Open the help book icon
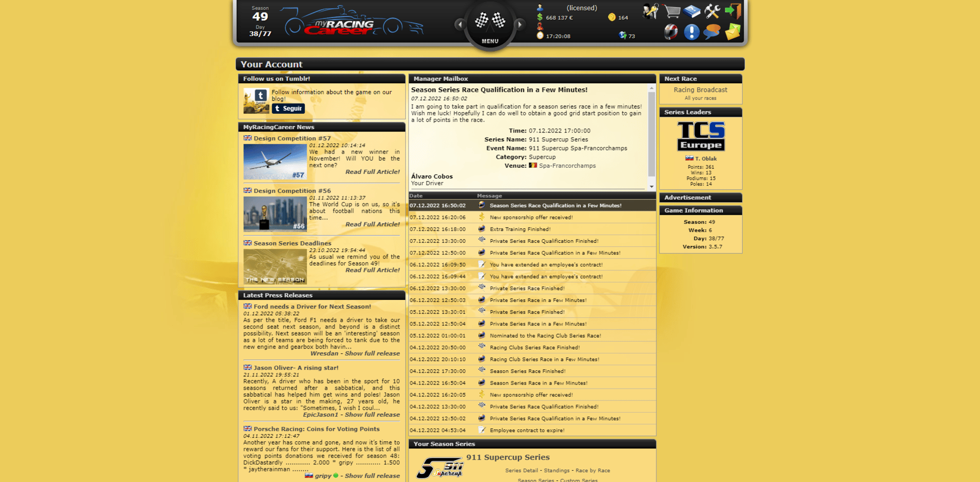 click(x=692, y=11)
